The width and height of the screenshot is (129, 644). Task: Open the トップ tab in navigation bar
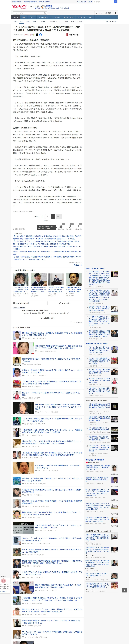(x=16, y=17)
